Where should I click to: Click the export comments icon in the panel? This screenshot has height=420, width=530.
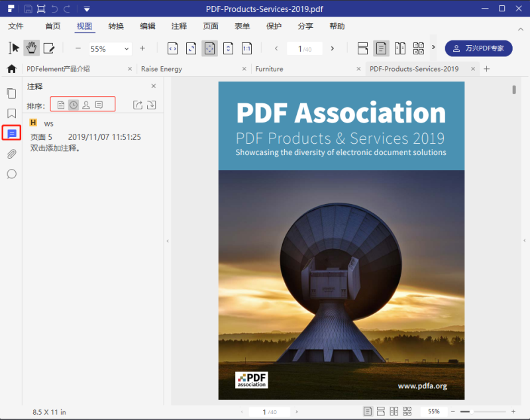click(138, 105)
